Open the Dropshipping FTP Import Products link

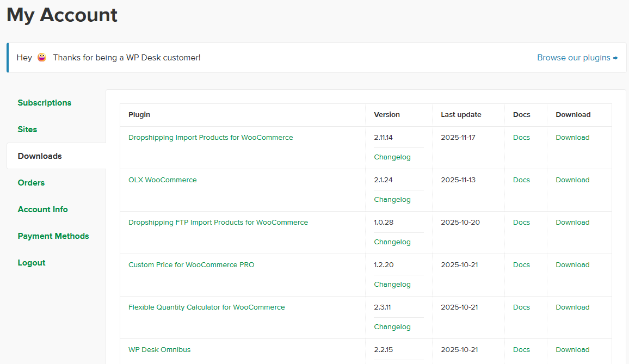click(x=218, y=223)
